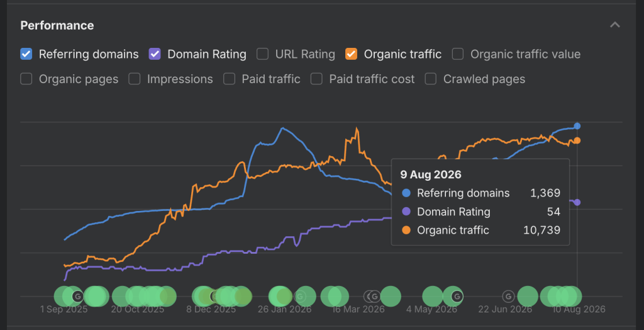Collapse the Performance panel with the chevron
The image size is (644, 330).
615,25
